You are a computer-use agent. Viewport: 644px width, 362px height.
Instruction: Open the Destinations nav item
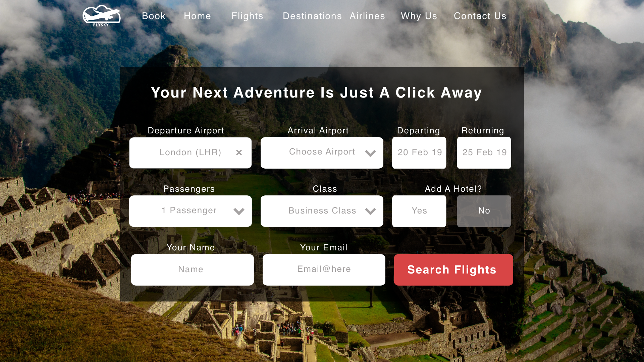pyautogui.click(x=312, y=16)
